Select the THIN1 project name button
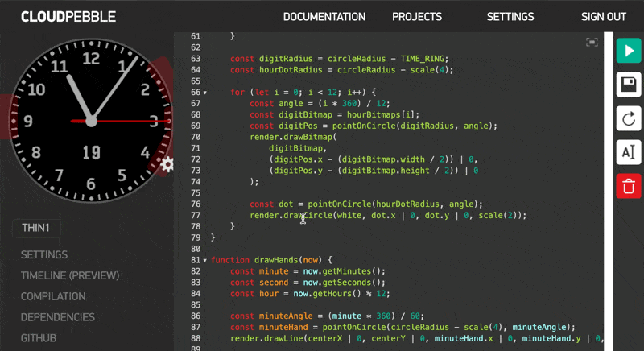 click(x=35, y=228)
